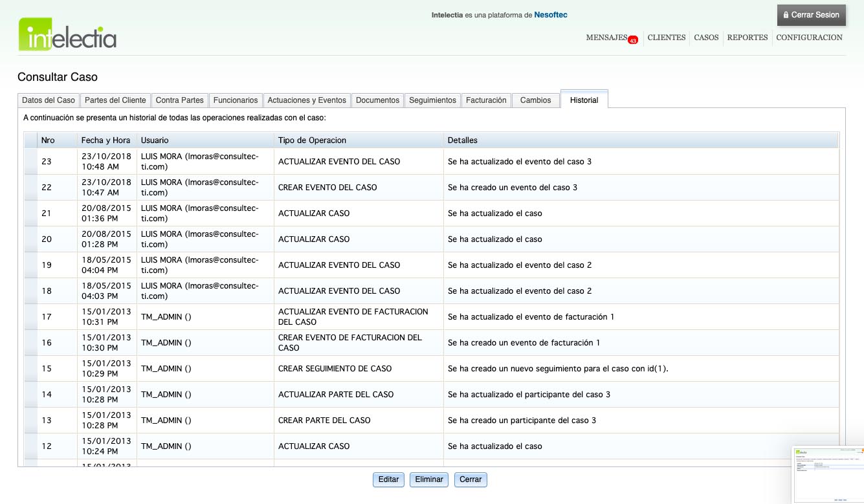Go to the CASOS menu
The width and height of the screenshot is (864, 504).
706,38
